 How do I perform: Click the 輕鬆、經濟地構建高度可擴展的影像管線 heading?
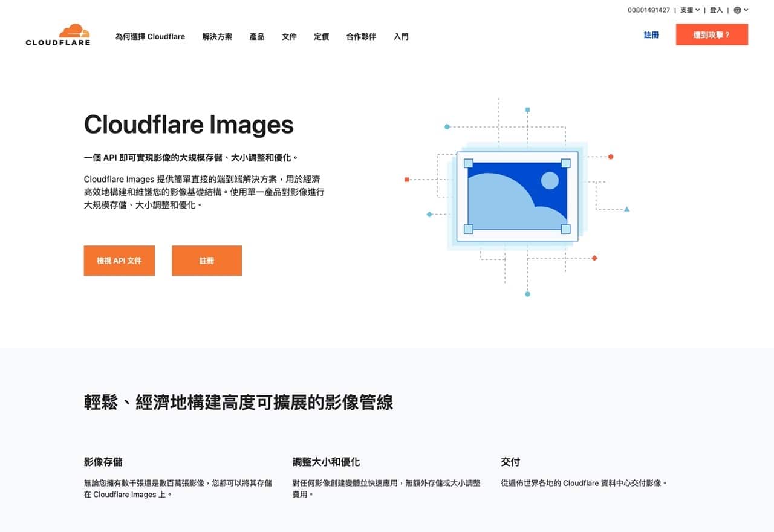point(238,402)
